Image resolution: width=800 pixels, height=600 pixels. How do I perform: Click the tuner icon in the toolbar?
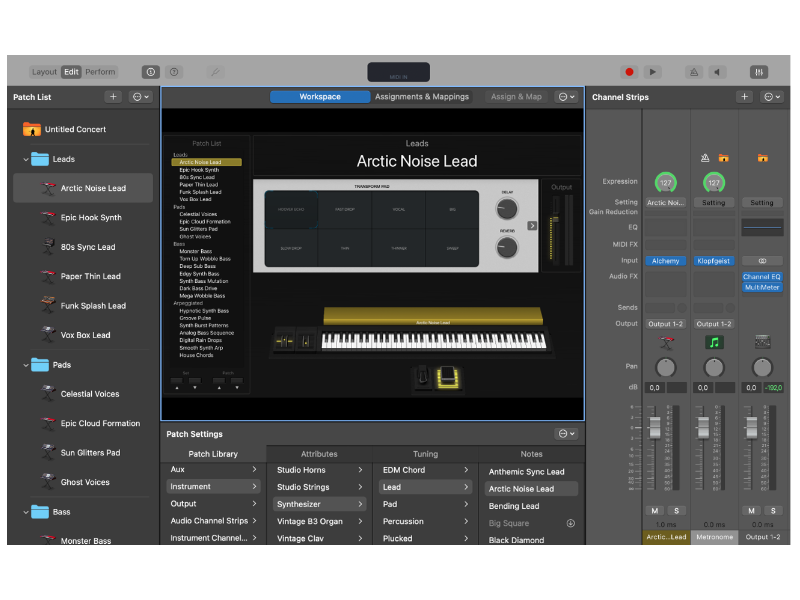point(215,72)
